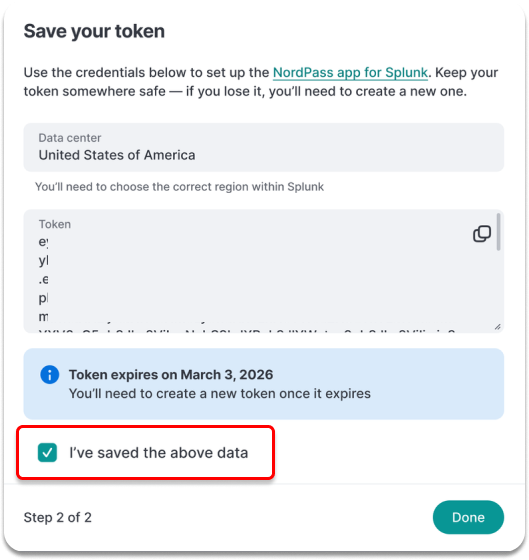Screen dimensions: 529x560
Task: Click the "Keep your token somewhere safe" description
Action: 261,82
